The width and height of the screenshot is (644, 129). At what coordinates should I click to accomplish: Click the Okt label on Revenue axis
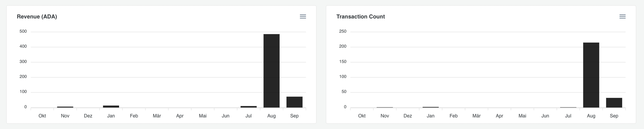(42, 116)
